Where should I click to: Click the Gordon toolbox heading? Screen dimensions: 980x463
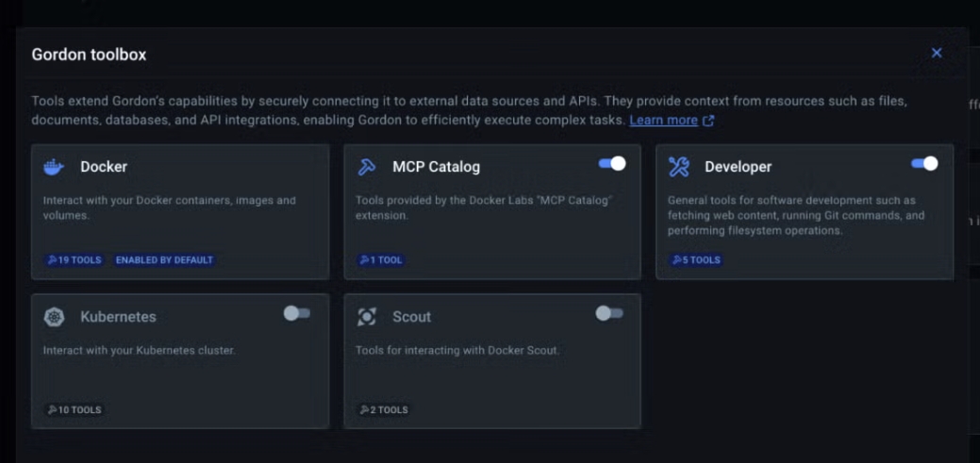[x=89, y=55]
